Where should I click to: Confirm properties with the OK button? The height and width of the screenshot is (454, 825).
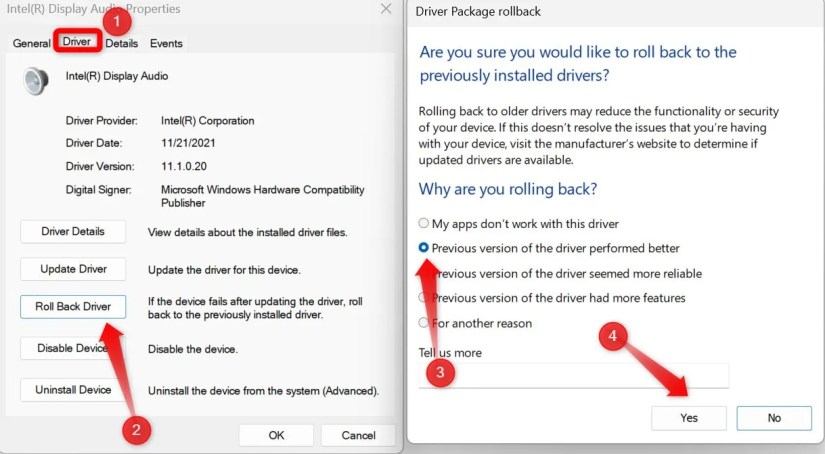(x=276, y=435)
